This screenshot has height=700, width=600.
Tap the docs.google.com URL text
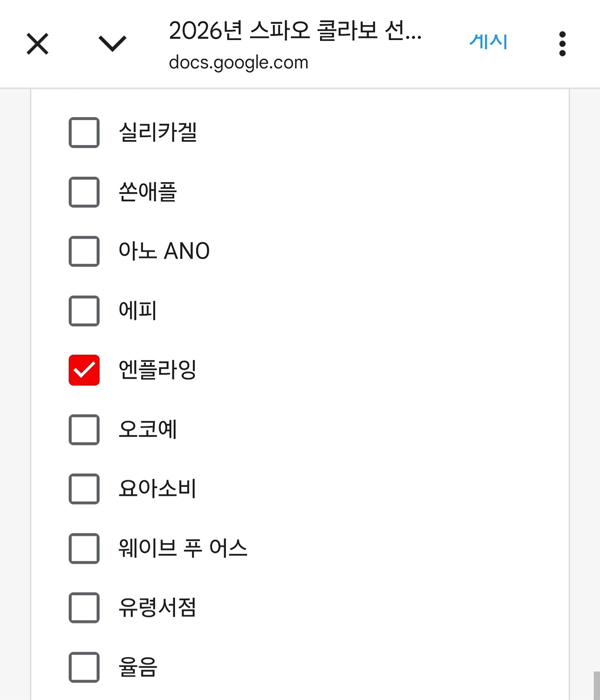[x=238, y=63]
